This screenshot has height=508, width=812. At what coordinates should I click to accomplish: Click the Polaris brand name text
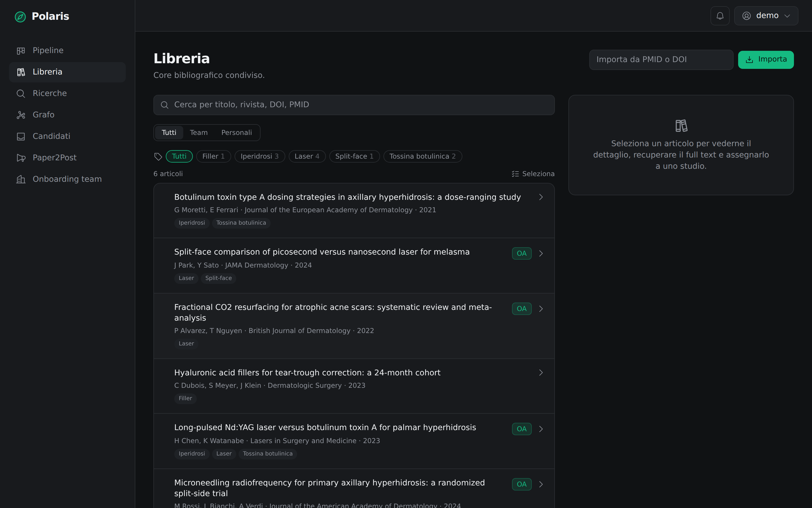(50, 16)
